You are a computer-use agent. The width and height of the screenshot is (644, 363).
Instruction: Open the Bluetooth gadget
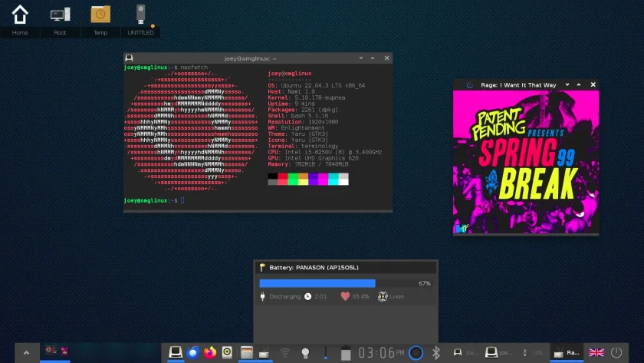coord(435,352)
